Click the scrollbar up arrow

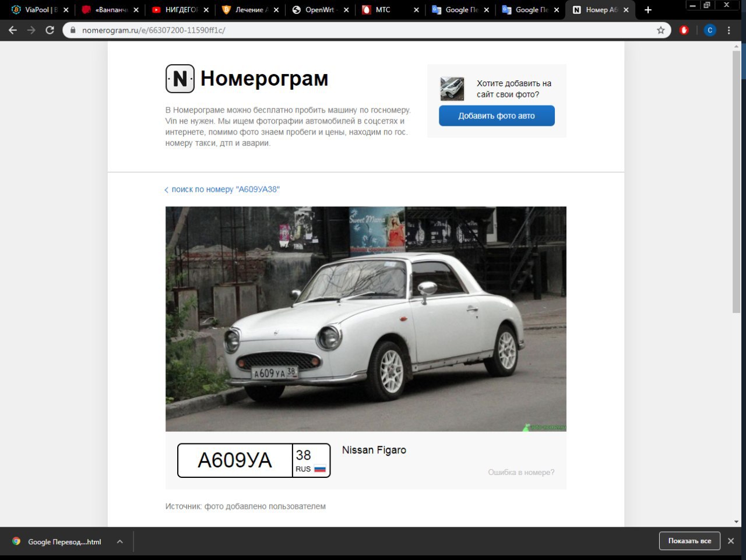click(736, 45)
